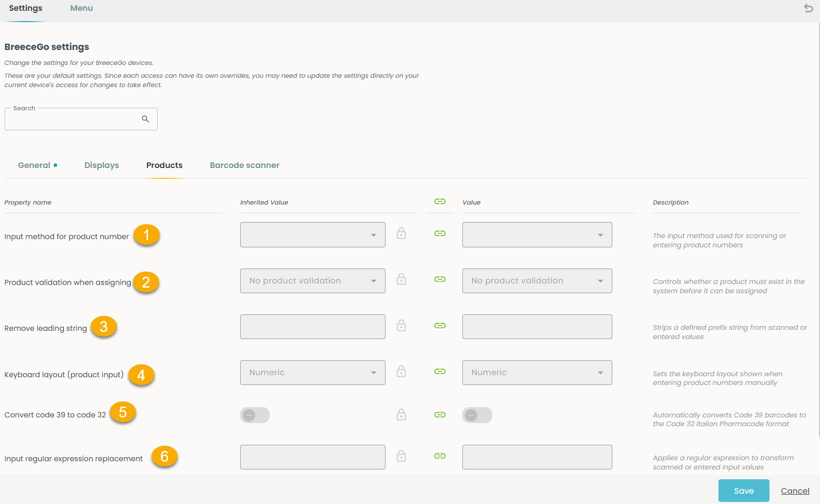Click description 'Strips a defined prefix string'
Viewport: 820px width, 504px height.
[x=730, y=332]
